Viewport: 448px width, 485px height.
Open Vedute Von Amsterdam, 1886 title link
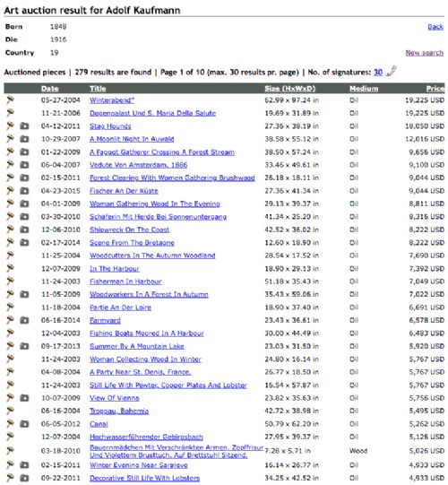138,165
